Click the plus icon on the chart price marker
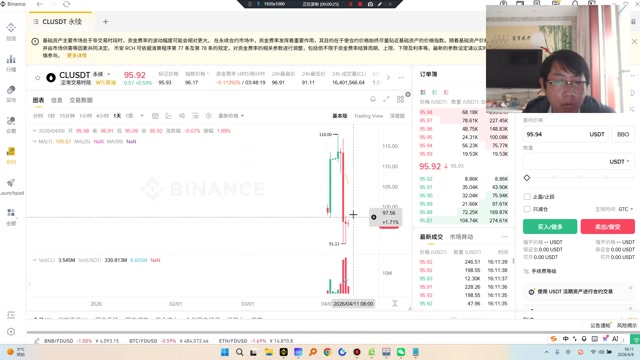The width and height of the screenshot is (640, 360). point(373,217)
